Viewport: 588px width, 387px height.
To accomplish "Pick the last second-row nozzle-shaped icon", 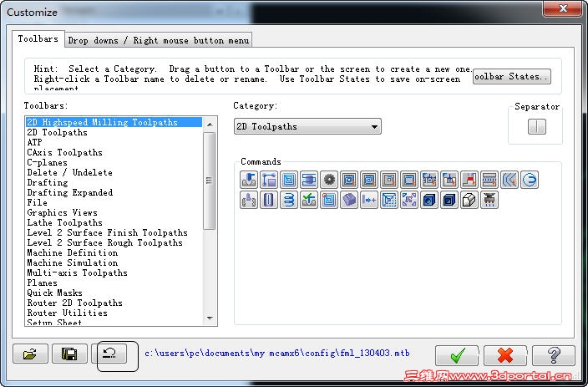I will 489,200.
